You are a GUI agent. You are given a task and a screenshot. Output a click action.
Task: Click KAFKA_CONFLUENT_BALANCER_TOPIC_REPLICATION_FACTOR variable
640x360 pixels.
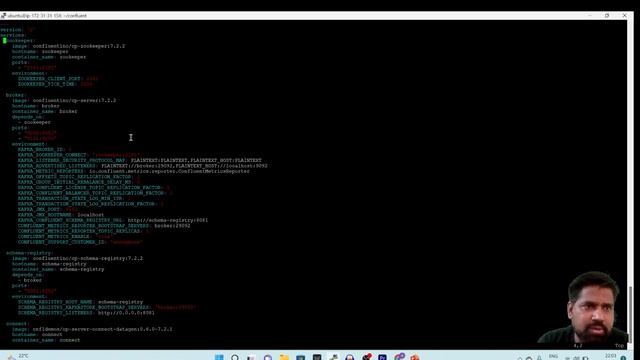click(91, 193)
